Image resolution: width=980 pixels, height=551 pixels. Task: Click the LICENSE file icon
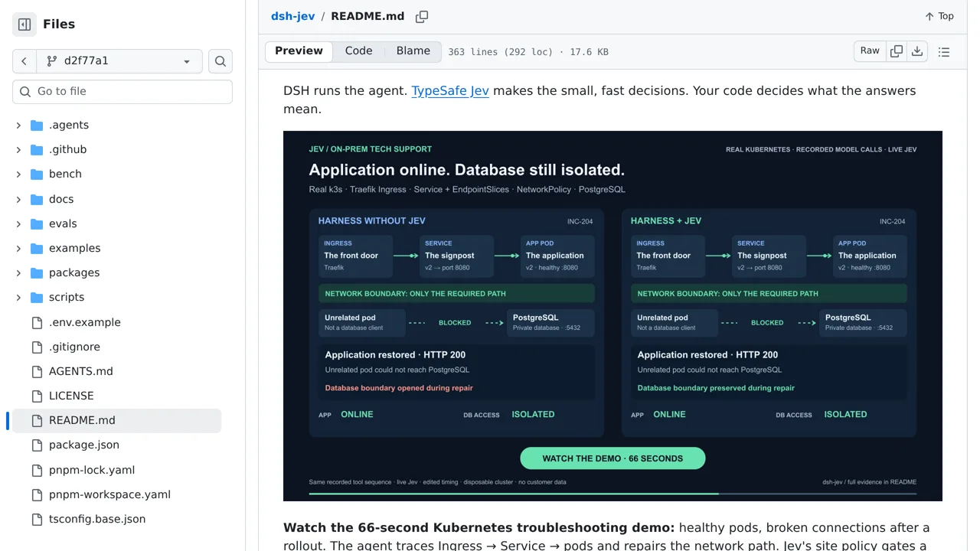click(x=37, y=396)
